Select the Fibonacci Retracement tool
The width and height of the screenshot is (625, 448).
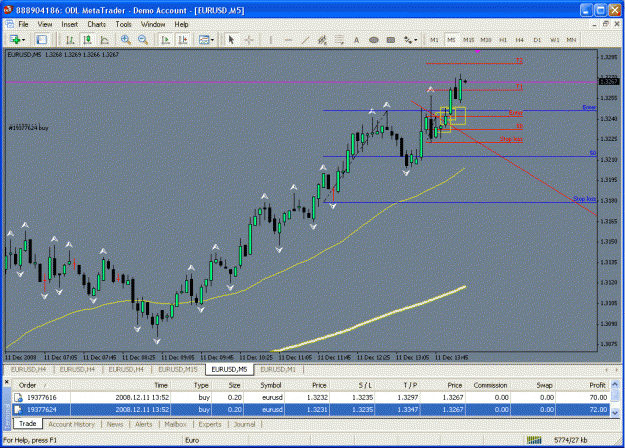(339, 39)
